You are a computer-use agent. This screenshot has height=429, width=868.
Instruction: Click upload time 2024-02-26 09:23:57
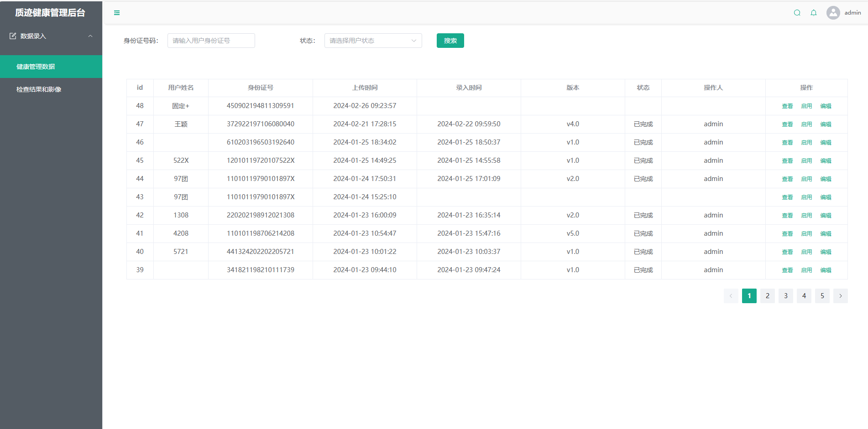point(365,106)
